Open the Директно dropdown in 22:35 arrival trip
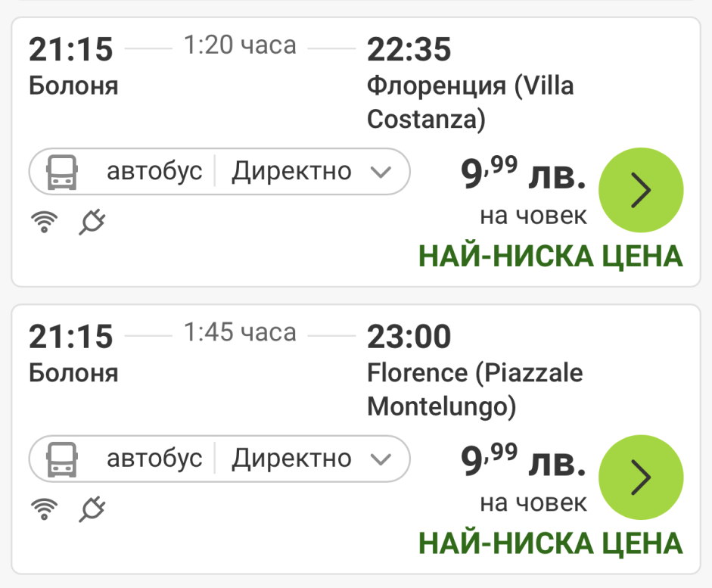 [291, 171]
